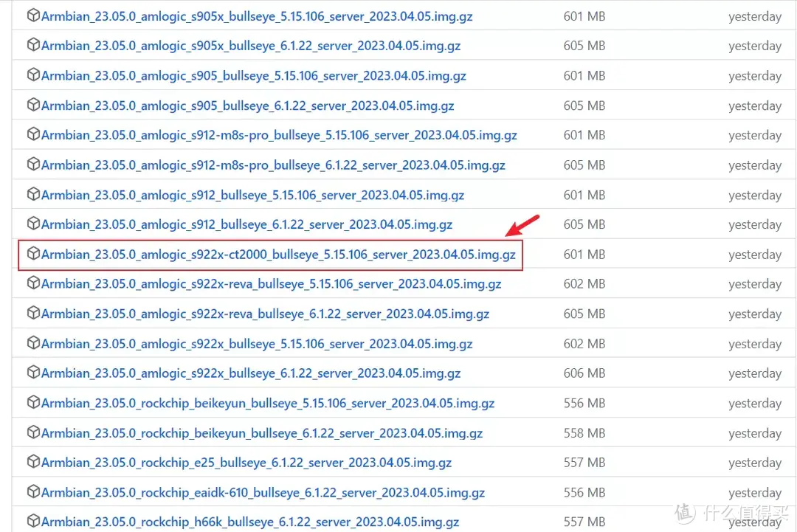
Task: Download the s922x-ct2000 bullseye 5.15.106 image
Action: pos(278,255)
